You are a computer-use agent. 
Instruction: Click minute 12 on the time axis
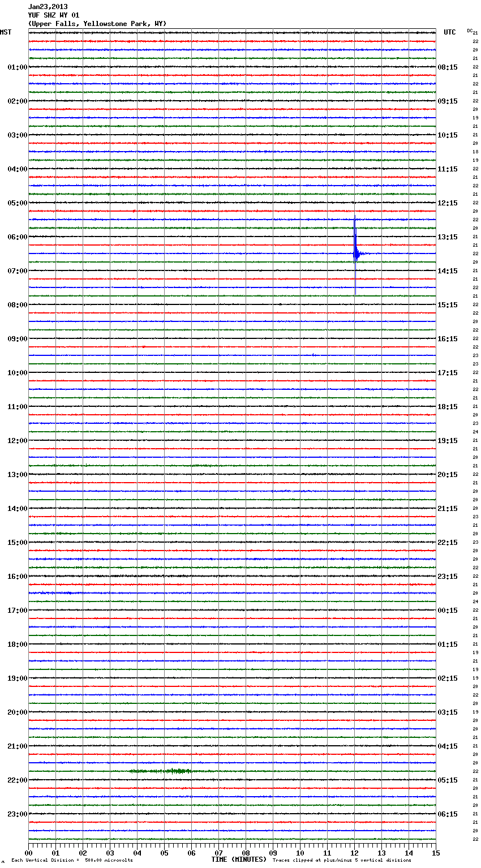point(354,853)
